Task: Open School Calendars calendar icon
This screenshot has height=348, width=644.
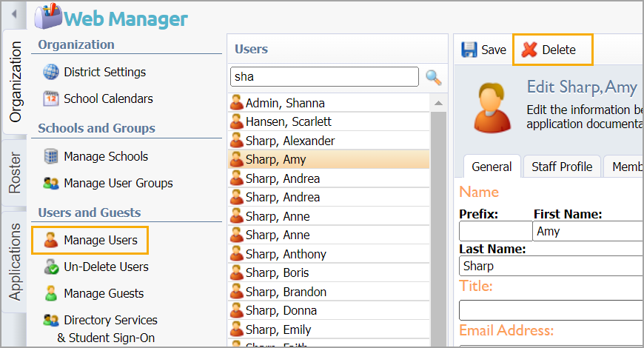Action: point(51,98)
